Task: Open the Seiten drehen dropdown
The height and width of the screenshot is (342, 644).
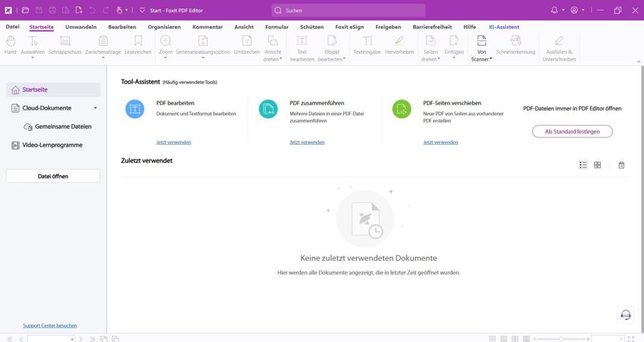Action: [439, 59]
